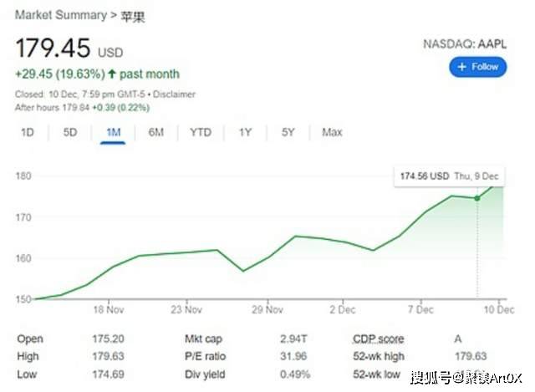Click the 160 y-axis label
This screenshot has width=535, height=392.
click(x=23, y=258)
